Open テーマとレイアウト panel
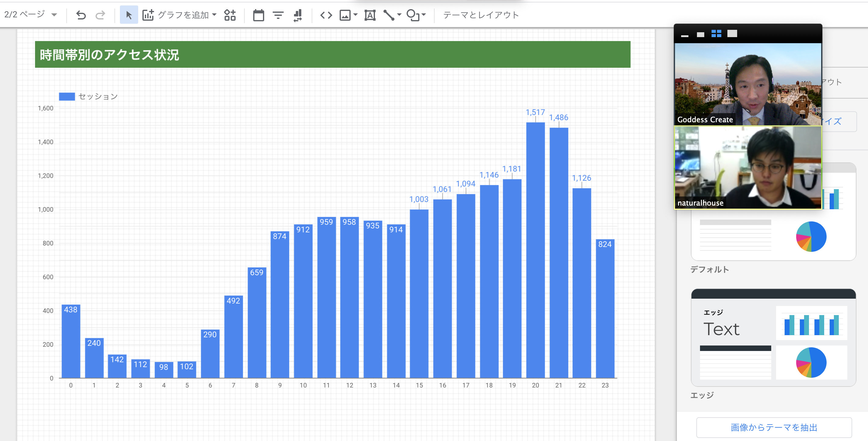This screenshot has width=868, height=441. (x=481, y=15)
